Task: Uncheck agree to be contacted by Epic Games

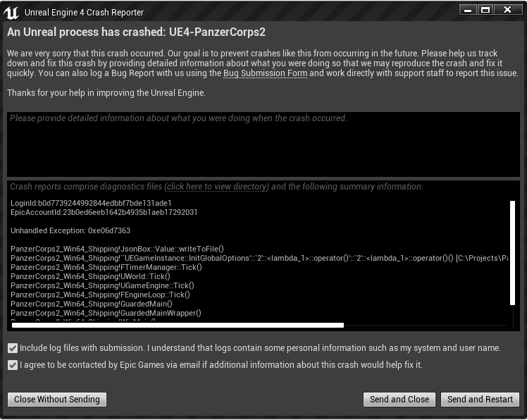Action: (12, 365)
